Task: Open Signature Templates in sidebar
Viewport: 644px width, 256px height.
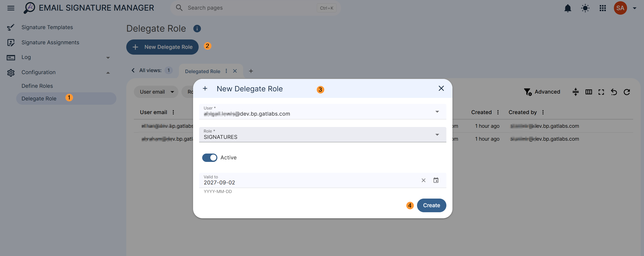Action: tap(47, 27)
